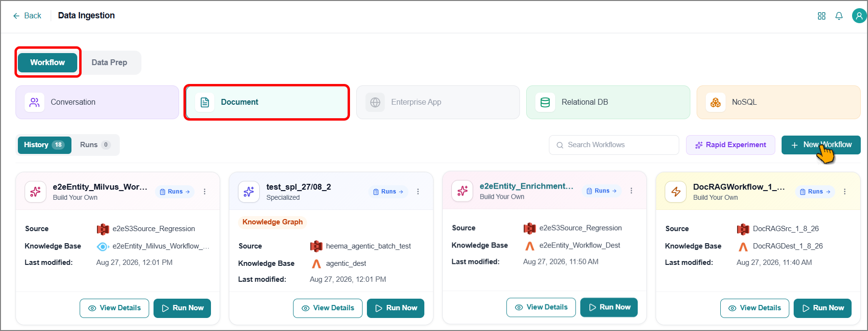
Task: Focus the Search Workflows field
Action: coord(614,145)
